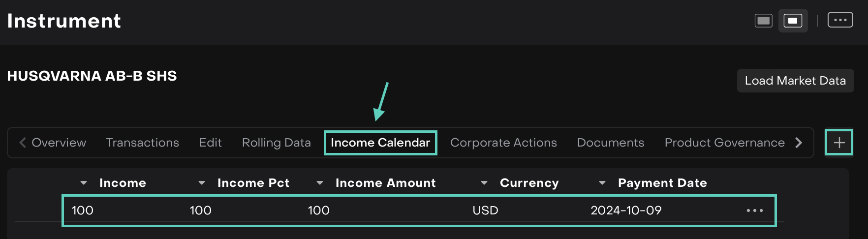Image resolution: width=868 pixels, height=239 pixels.
Task: Click the plus icon to add a tab
Action: (839, 143)
